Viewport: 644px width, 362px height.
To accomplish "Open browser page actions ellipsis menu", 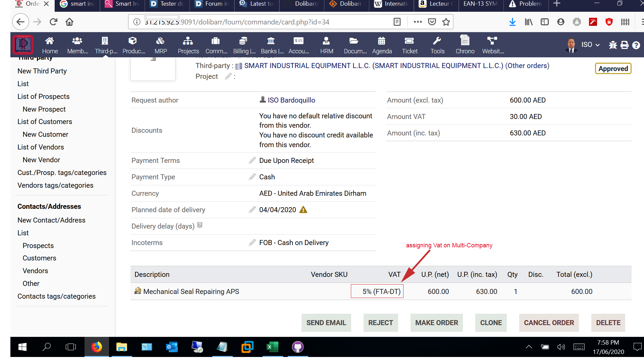I will pos(418,22).
